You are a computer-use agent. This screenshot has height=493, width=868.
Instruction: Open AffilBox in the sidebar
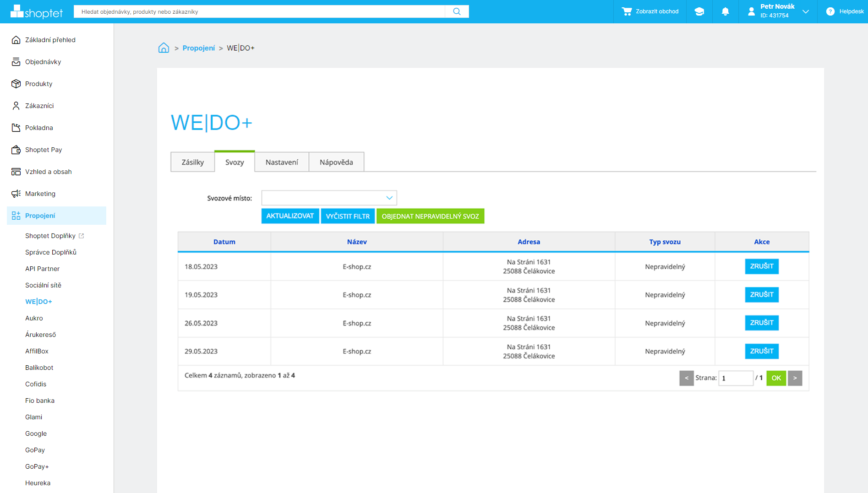(37, 351)
